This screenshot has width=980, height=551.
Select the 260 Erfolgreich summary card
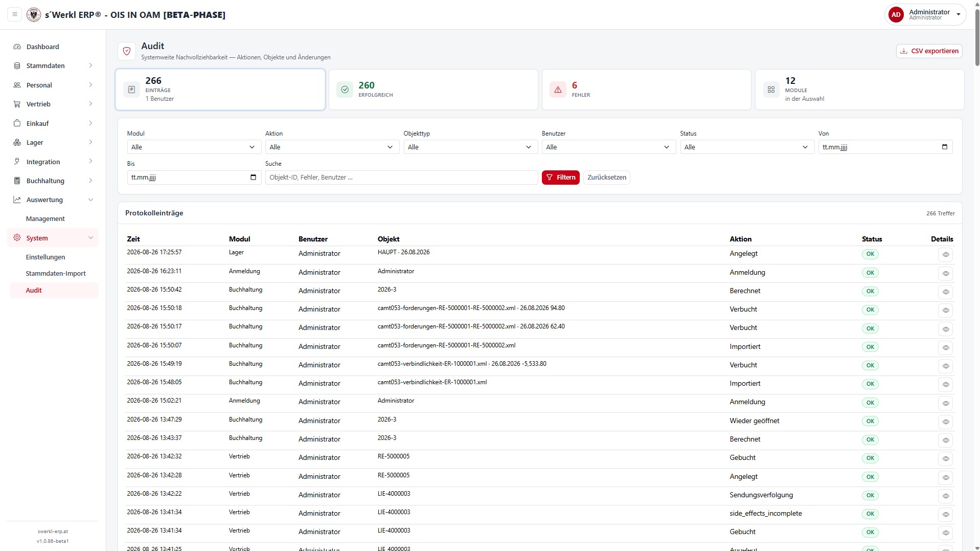coord(433,90)
